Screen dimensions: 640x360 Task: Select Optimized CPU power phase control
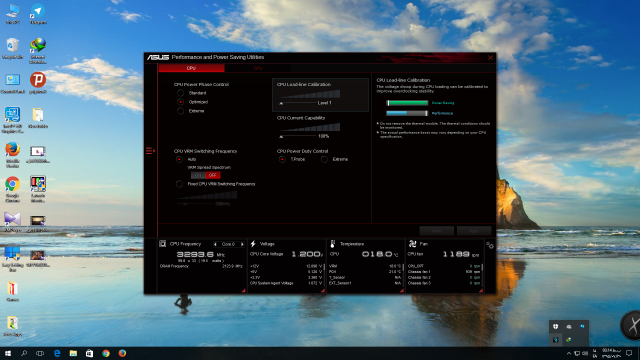[180, 102]
